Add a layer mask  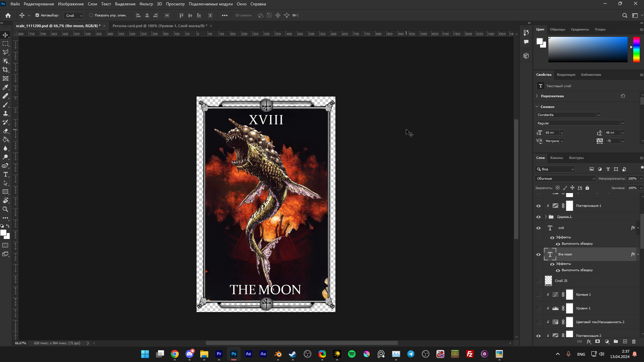point(597,342)
